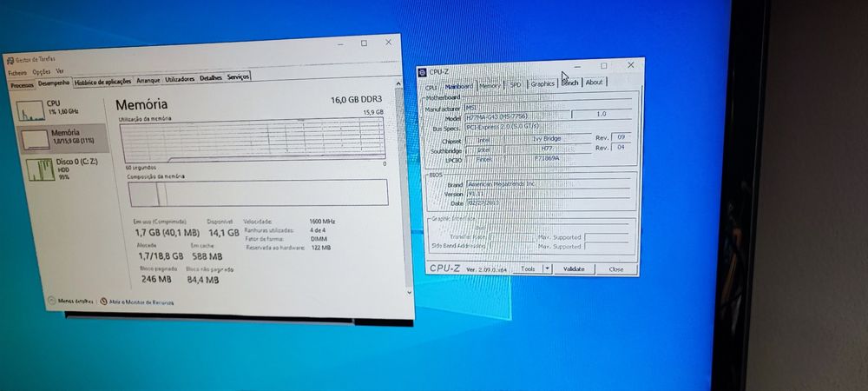The width and height of the screenshot is (868, 391).
Task: Switch to the Desempenho tab
Action: coord(54,83)
